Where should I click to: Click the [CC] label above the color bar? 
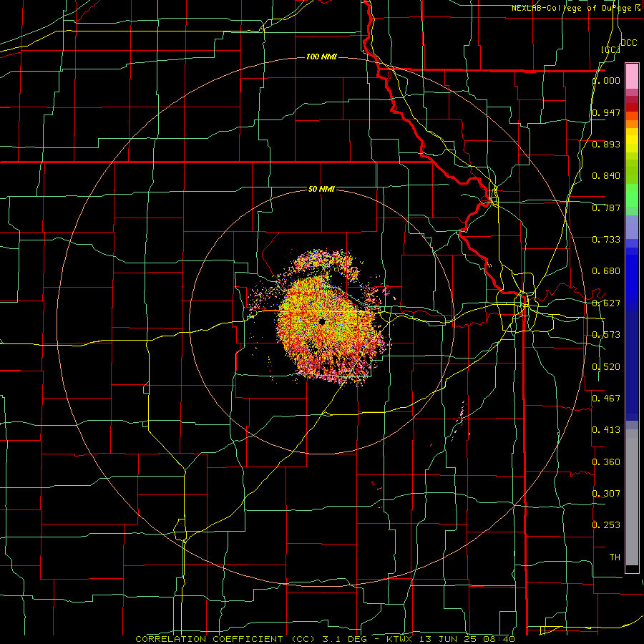click(x=610, y=49)
